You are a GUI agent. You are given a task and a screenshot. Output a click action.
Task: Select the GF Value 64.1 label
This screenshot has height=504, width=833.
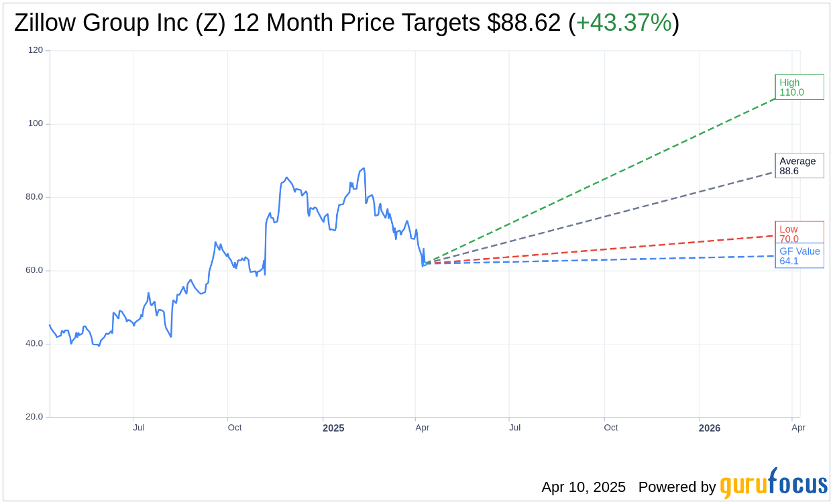click(x=799, y=255)
